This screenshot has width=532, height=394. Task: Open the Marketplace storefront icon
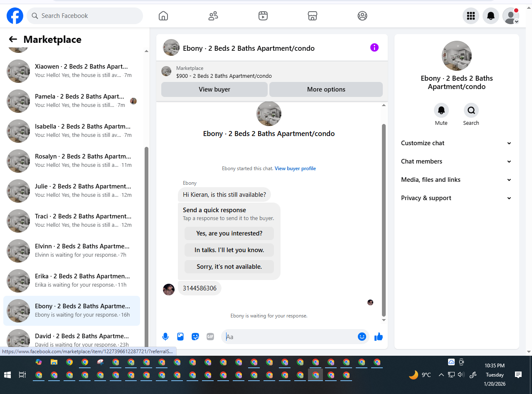(x=313, y=16)
